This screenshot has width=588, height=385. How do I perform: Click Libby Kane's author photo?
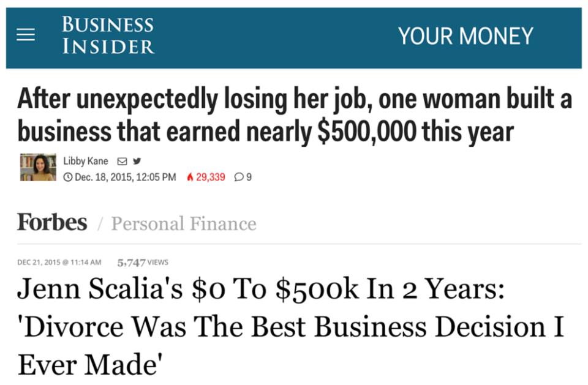(38, 168)
